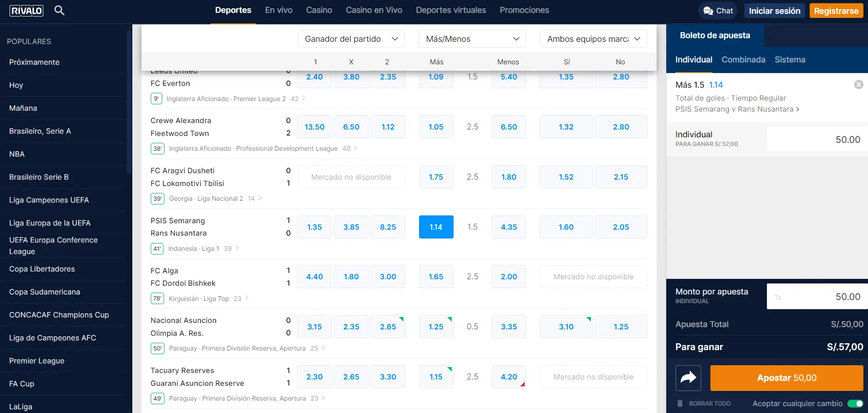868x413 pixels.
Task: Open the search magnifier icon
Action: [59, 10]
